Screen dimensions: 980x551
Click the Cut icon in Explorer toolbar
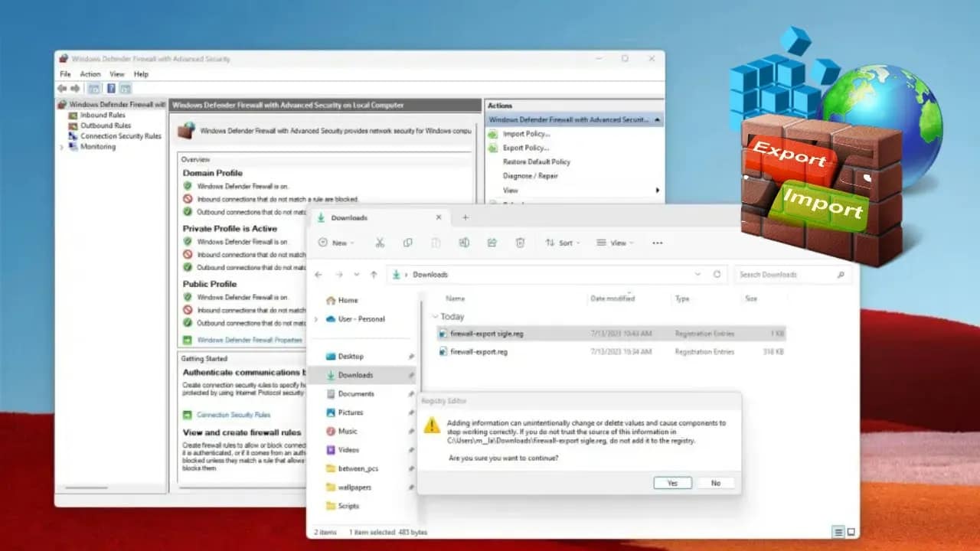(x=381, y=243)
